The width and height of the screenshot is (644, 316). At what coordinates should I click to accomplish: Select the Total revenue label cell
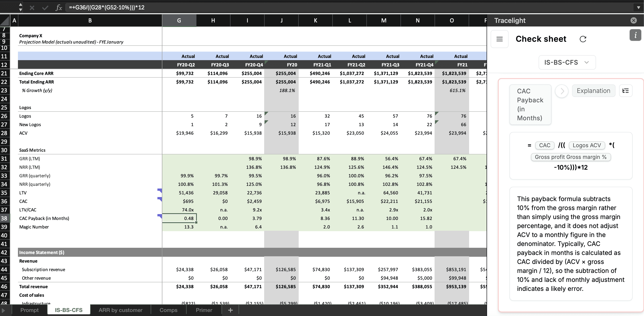tap(90, 287)
